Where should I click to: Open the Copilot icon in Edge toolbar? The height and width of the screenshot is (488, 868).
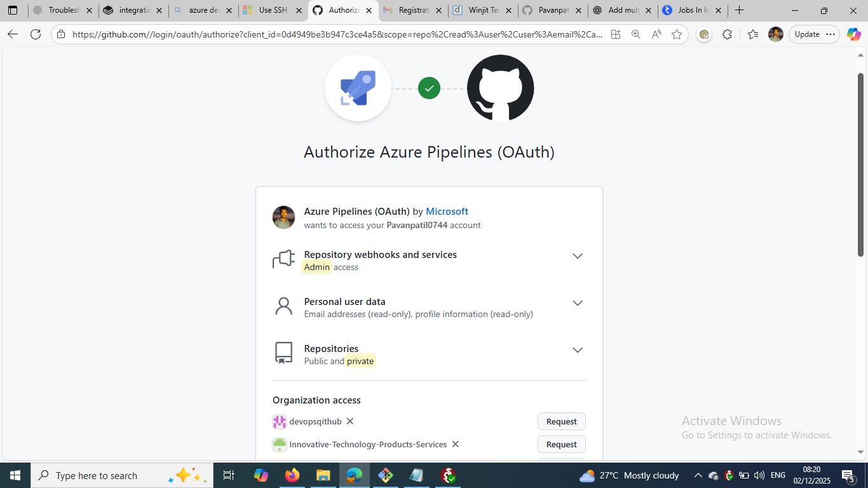pos(853,34)
